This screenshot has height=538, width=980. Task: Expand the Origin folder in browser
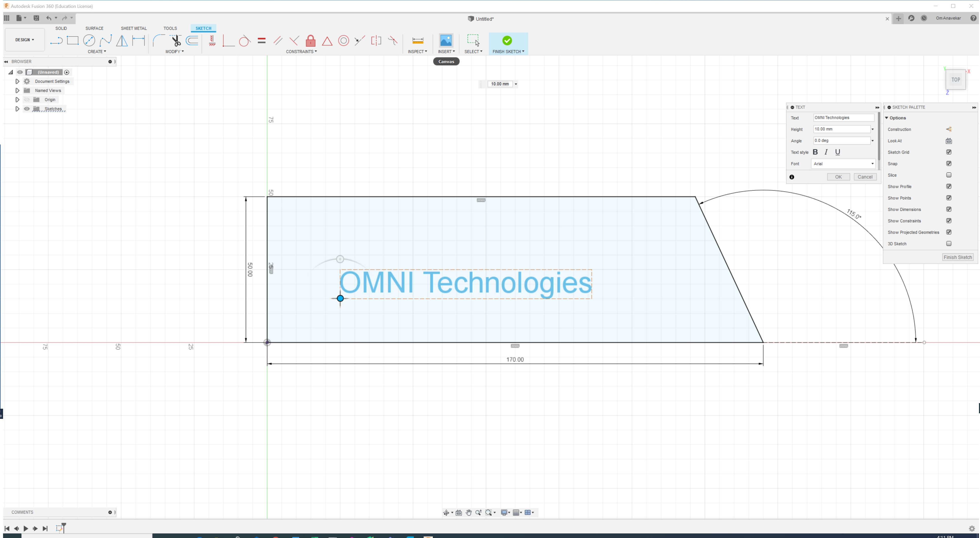[x=17, y=100]
